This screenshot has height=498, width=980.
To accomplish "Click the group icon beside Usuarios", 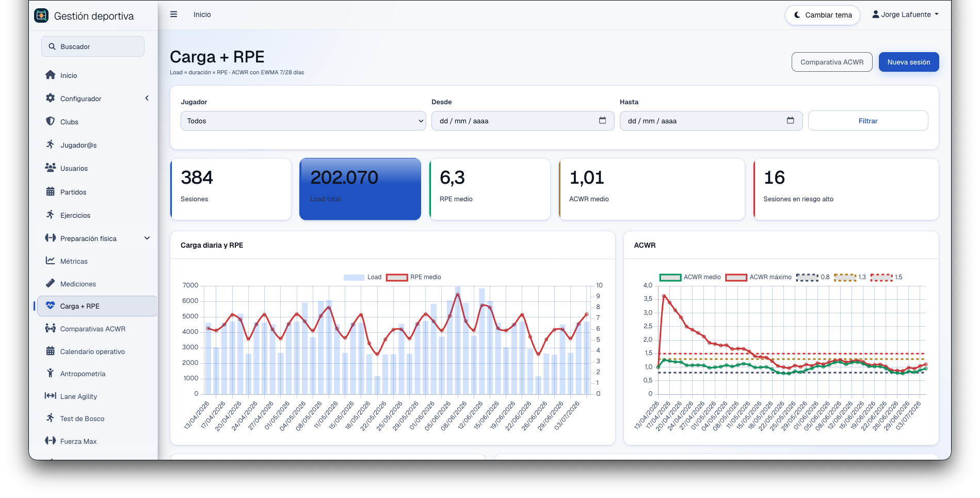I will [x=50, y=168].
